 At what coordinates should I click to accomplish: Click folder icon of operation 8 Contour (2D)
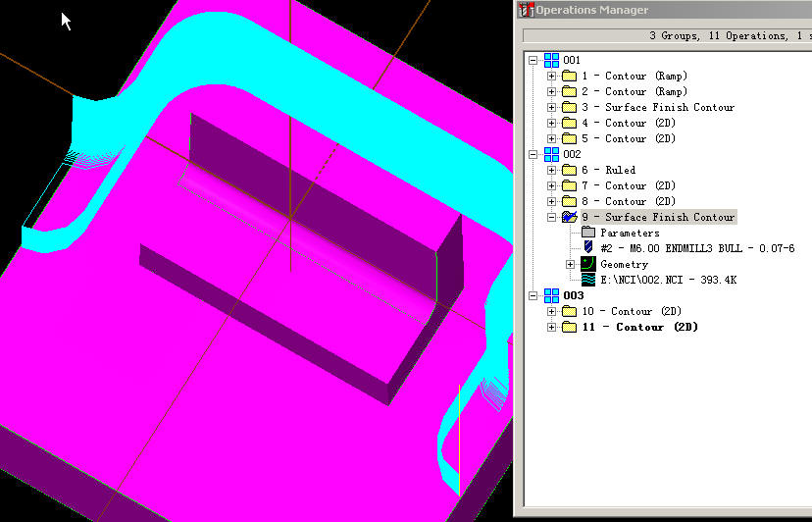tap(569, 201)
